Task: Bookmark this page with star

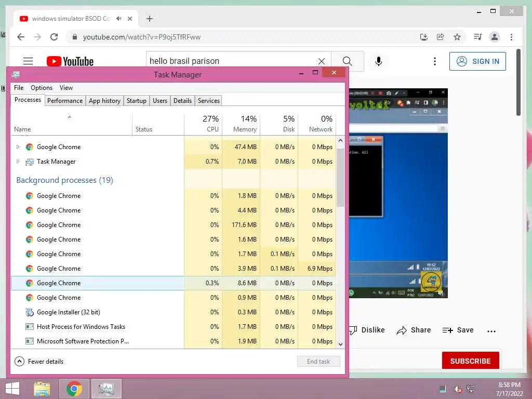Action: click(x=457, y=37)
